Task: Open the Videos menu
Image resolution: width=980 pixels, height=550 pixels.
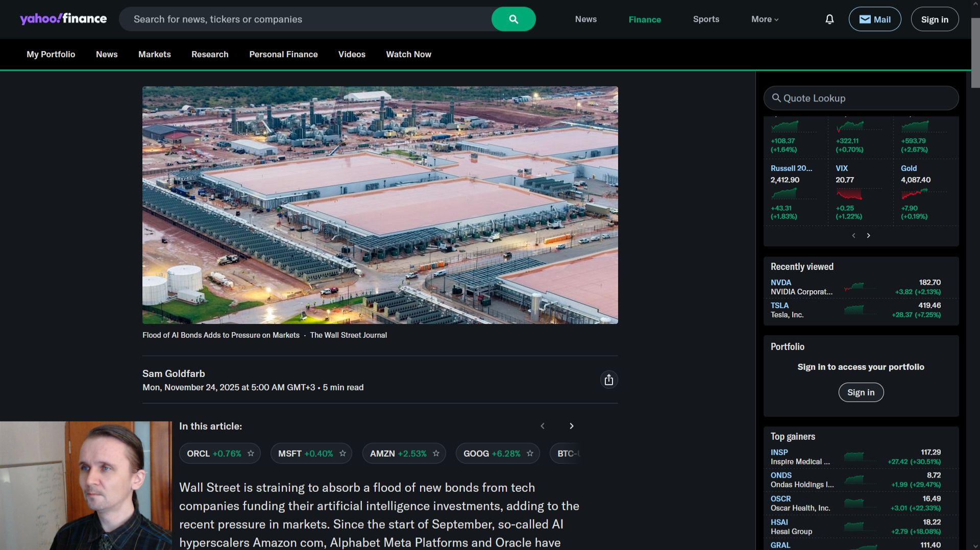Action: tap(352, 54)
